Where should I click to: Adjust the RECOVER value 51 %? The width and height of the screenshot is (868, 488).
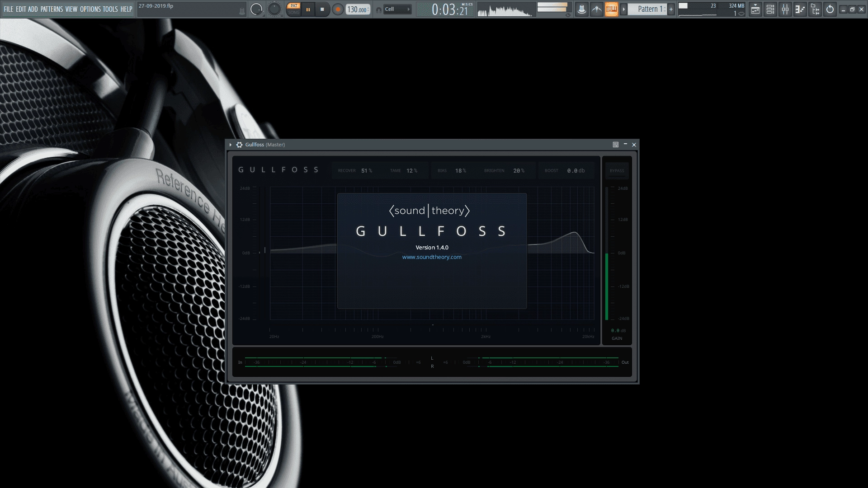click(367, 171)
